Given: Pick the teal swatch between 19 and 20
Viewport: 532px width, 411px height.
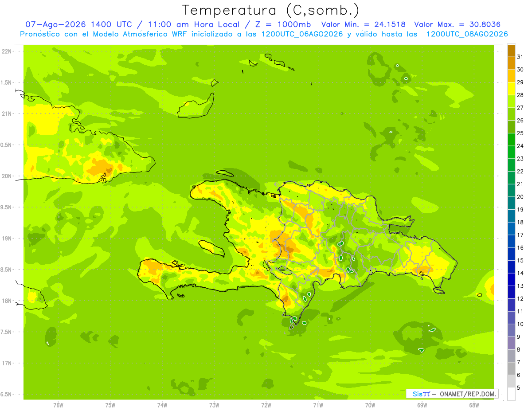Looking at the screenshot, I should point(511,204).
